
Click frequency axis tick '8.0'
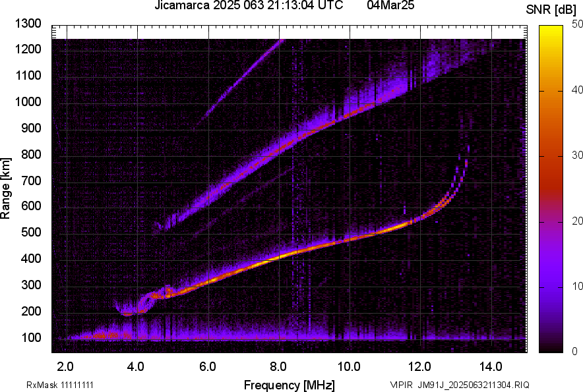pyautogui.click(x=278, y=367)
